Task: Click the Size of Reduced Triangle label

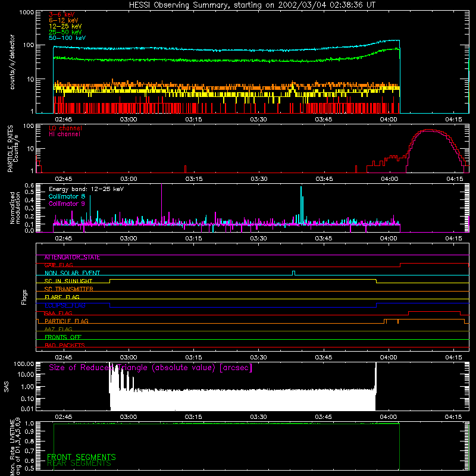Action: click(151, 368)
